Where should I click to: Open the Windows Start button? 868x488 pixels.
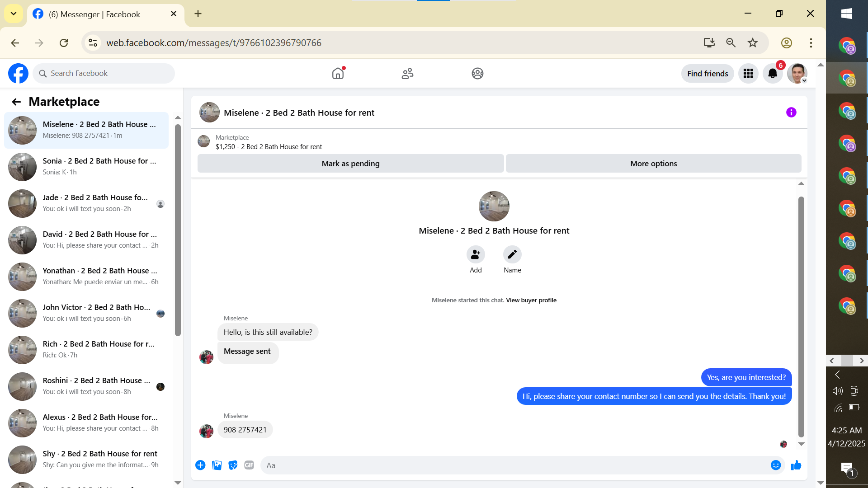pos(847,14)
